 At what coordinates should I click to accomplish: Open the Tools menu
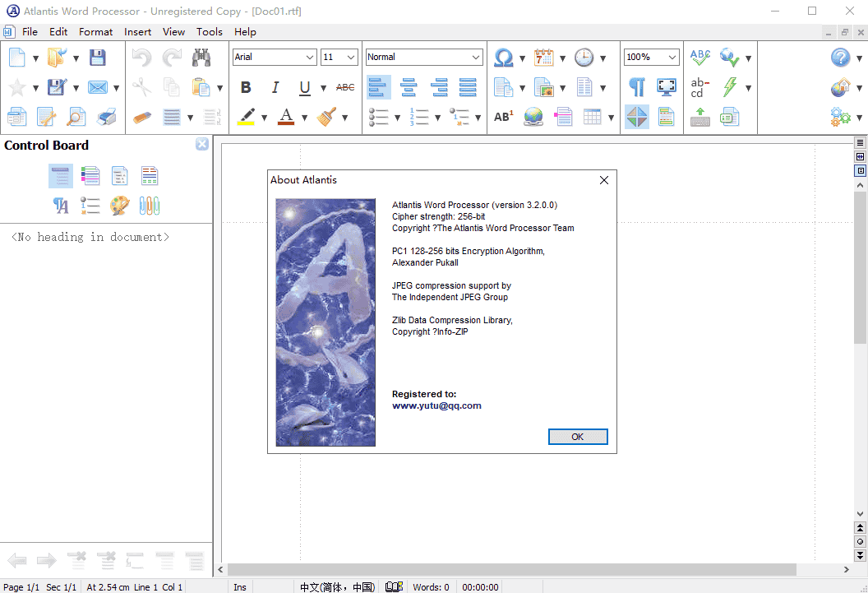point(209,31)
